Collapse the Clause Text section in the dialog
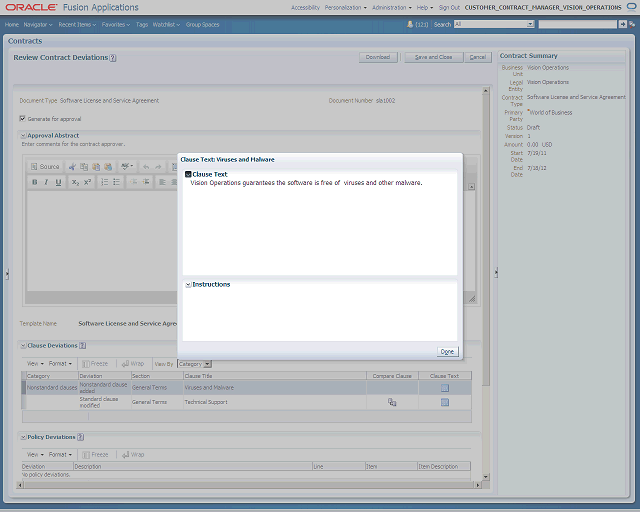Screen dimensions: 640x512 point(188,174)
